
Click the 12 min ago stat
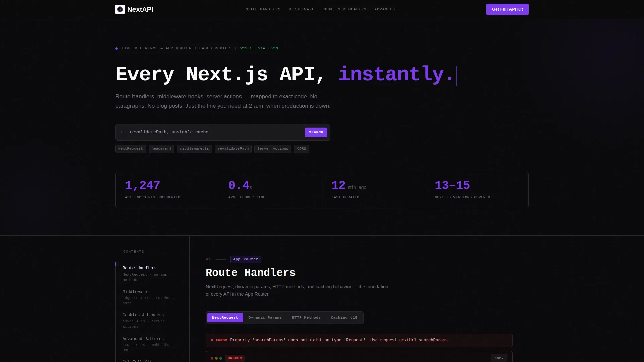click(x=374, y=190)
